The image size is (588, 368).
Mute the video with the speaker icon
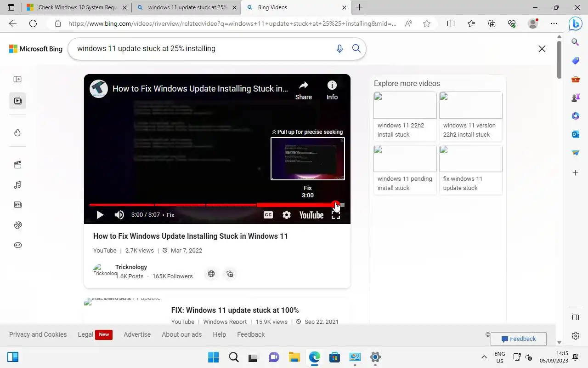click(x=119, y=215)
